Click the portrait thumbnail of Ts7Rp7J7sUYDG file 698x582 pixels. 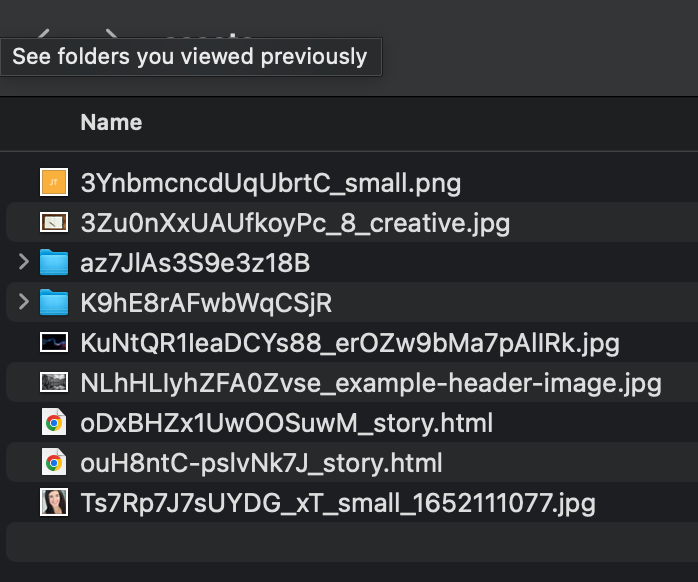pos(53,502)
